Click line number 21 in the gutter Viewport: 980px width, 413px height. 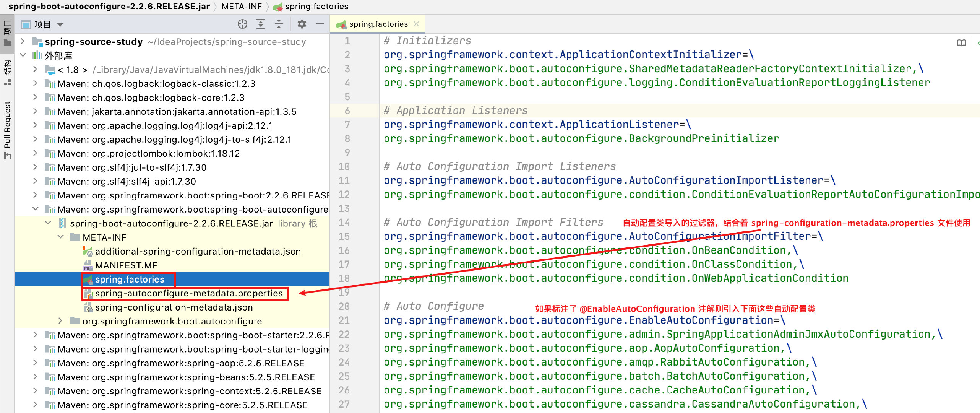(344, 320)
